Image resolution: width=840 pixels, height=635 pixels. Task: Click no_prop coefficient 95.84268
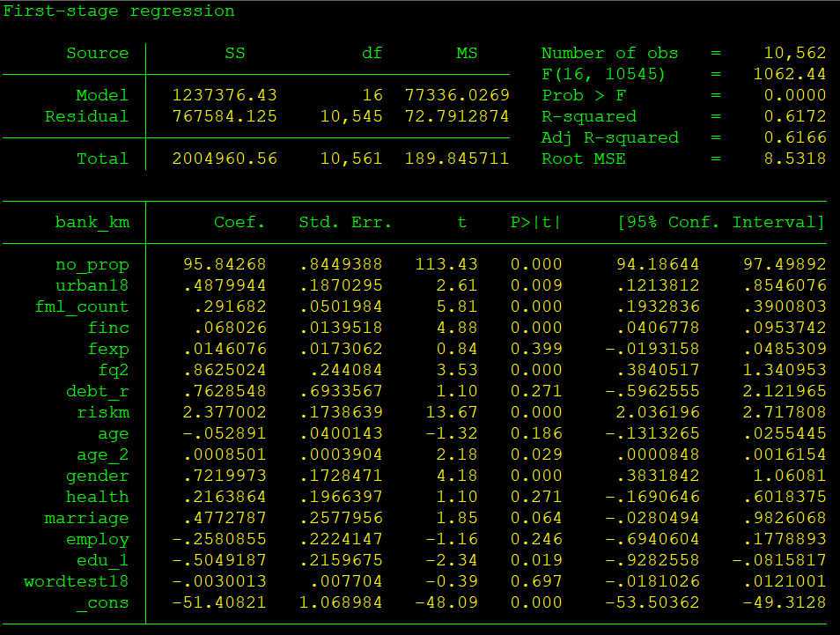[x=225, y=264]
